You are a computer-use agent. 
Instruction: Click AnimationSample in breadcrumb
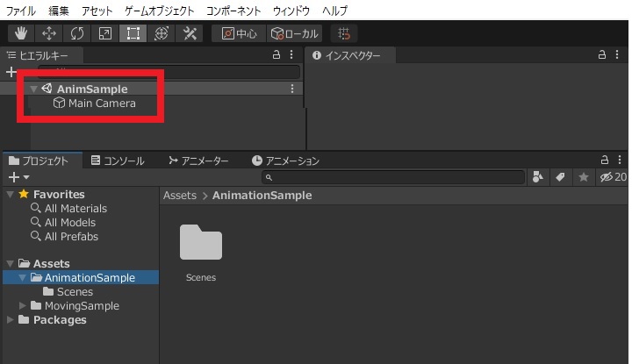point(262,196)
